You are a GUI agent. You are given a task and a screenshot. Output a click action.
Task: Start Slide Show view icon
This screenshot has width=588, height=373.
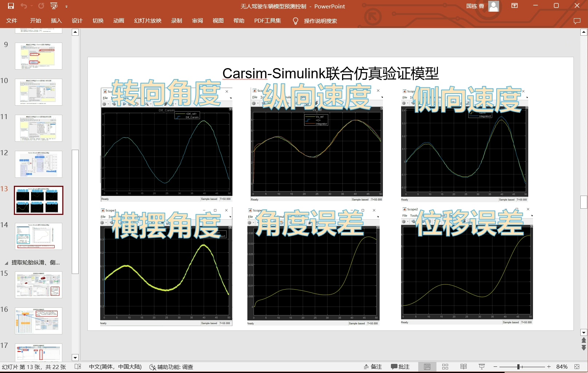[482, 367]
